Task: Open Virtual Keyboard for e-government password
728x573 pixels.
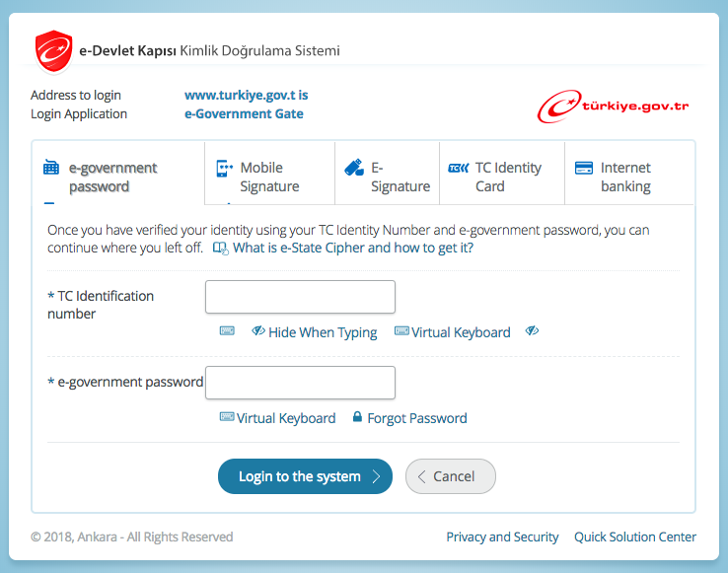Action: (277, 418)
